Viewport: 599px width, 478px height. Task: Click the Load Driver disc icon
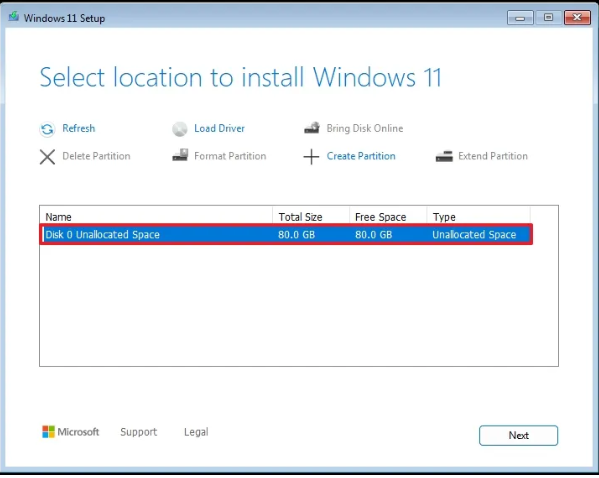tap(180, 129)
